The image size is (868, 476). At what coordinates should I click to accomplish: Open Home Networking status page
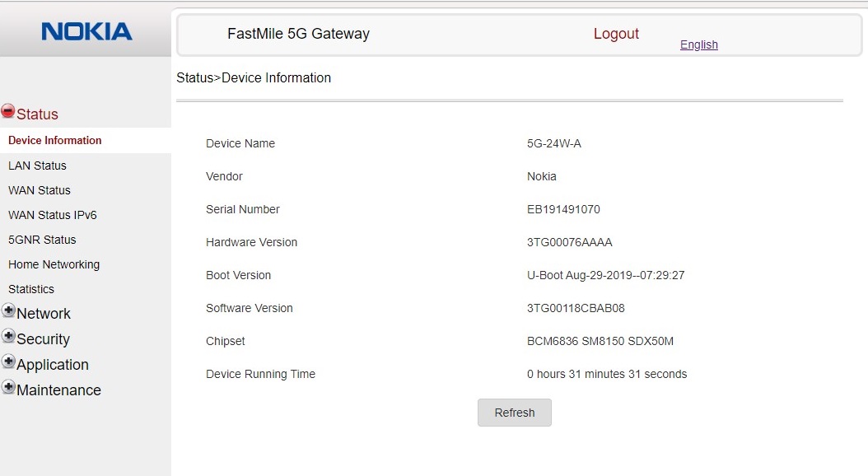[54, 264]
